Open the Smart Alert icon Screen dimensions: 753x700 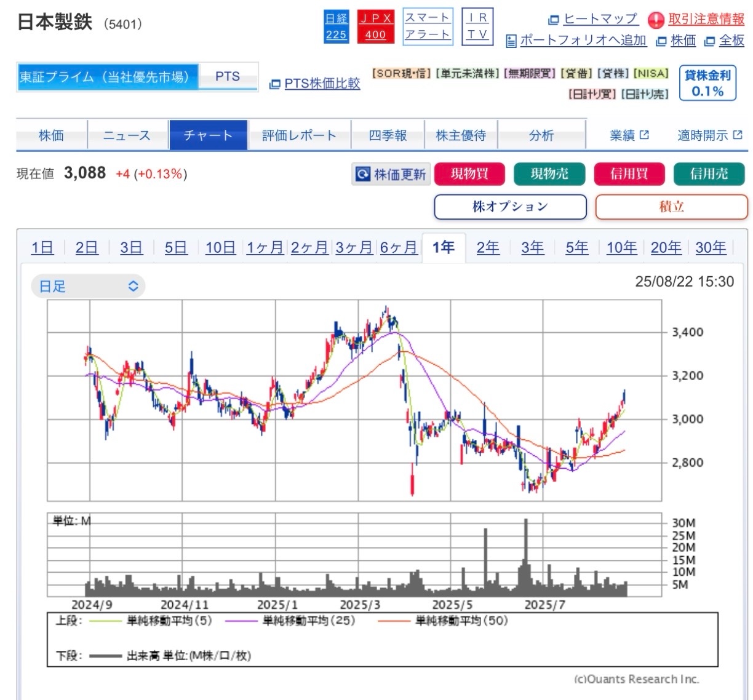[x=428, y=26]
